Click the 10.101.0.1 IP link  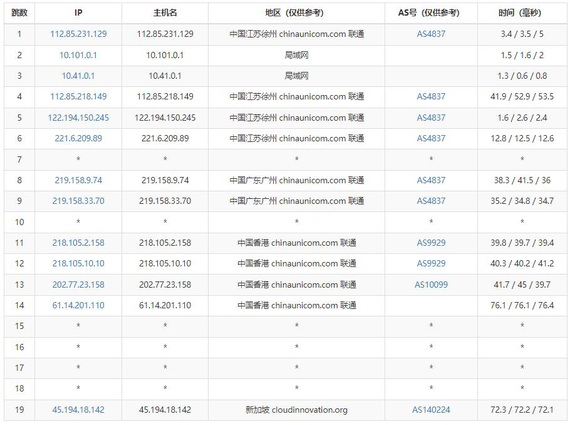point(78,55)
